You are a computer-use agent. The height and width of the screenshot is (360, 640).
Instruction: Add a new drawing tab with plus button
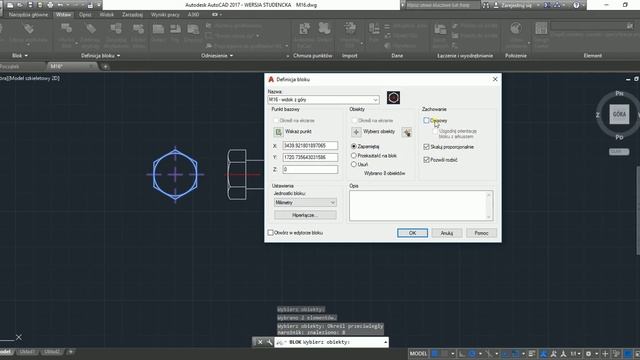(x=105, y=67)
